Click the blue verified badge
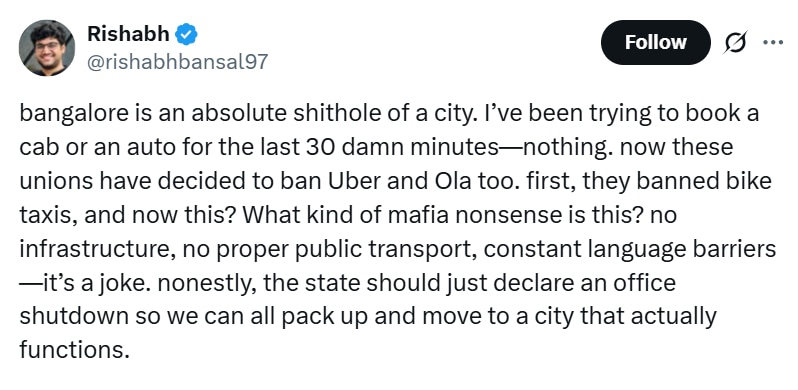This screenshot has height=390, width=798. [x=186, y=35]
